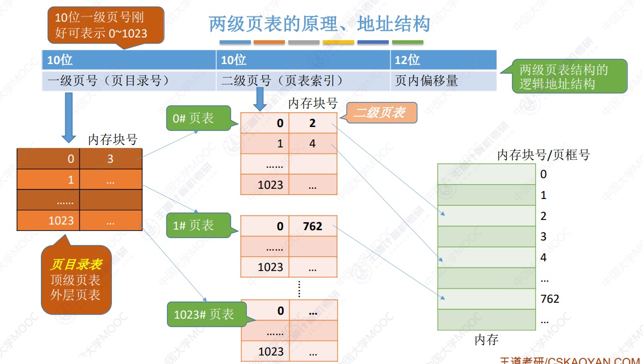Click frame label 2 beside memory
The image size is (643, 364).
click(x=543, y=216)
